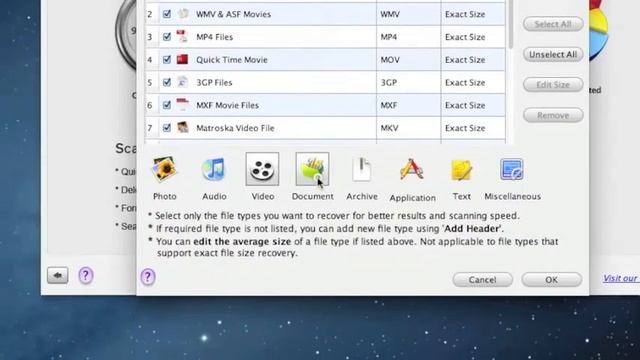Click the Select All button
The height and width of the screenshot is (360, 640).
(553, 24)
